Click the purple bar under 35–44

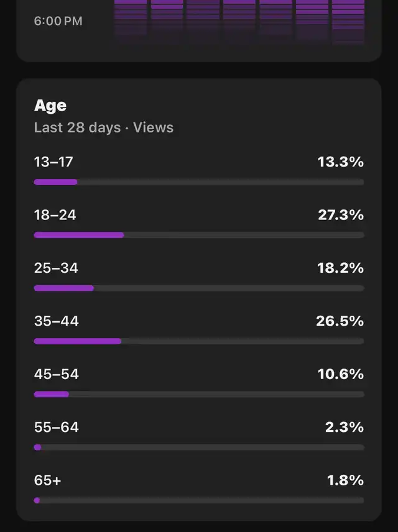click(77, 341)
